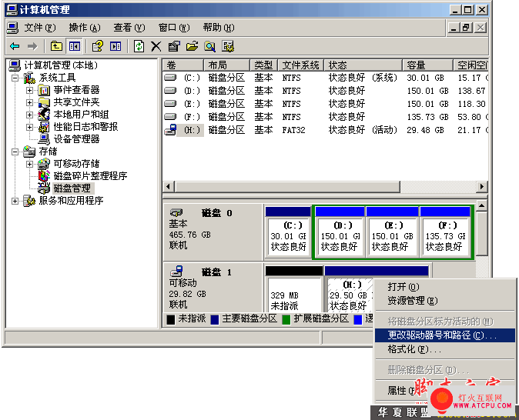
Task: Click volume list scrollbar left arrow
Action: [x=168, y=186]
